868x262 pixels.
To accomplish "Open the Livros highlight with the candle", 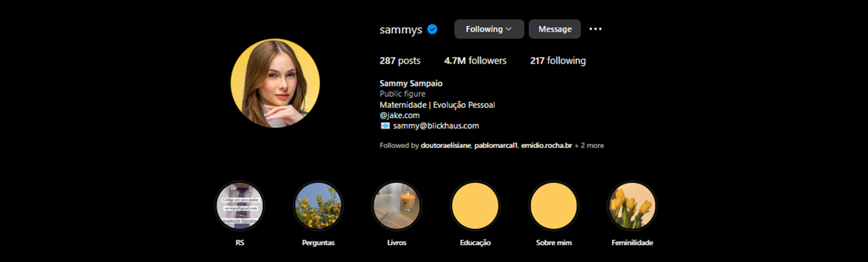I will click(x=397, y=206).
